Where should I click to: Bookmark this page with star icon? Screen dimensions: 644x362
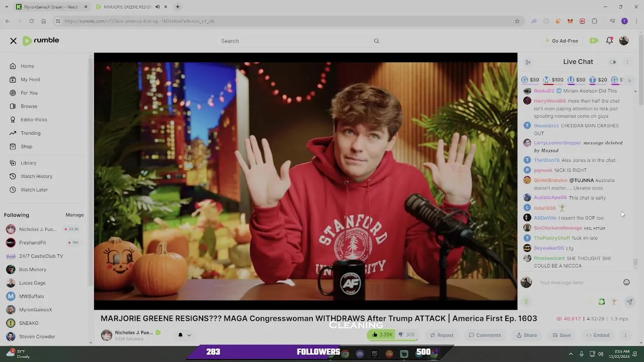(517, 21)
